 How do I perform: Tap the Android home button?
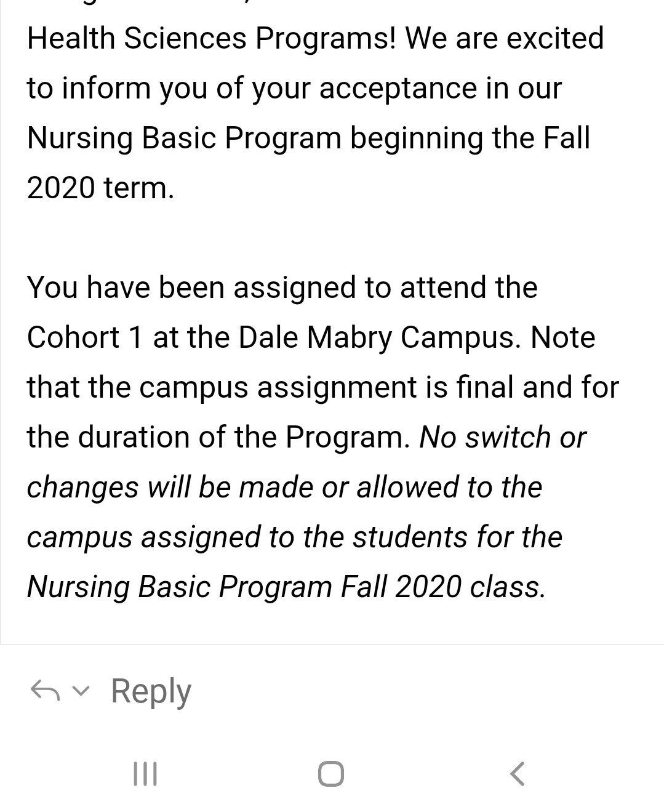(331, 774)
